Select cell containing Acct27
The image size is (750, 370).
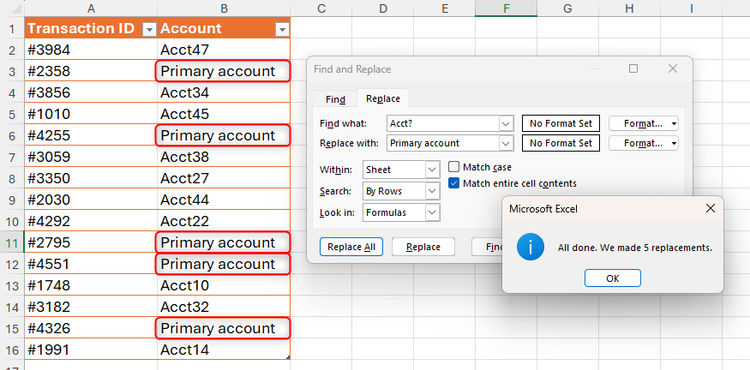tap(224, 178)
